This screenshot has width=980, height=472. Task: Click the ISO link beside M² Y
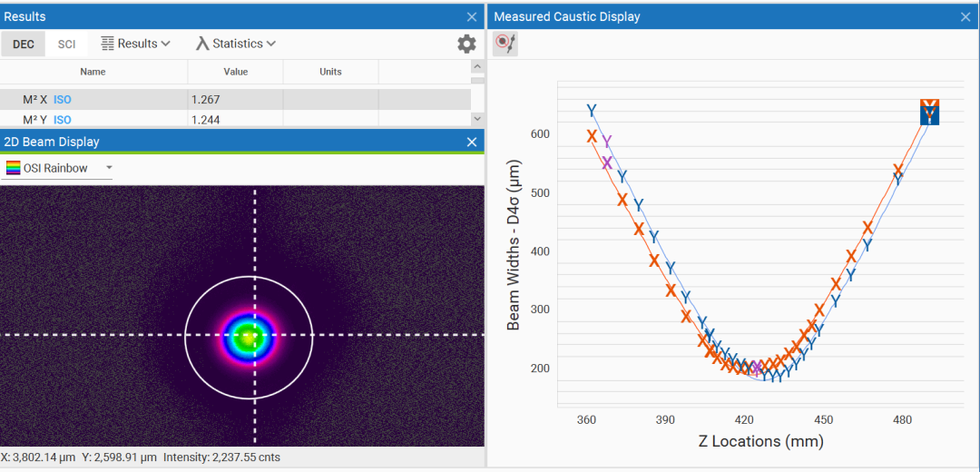tap(62, 120)
